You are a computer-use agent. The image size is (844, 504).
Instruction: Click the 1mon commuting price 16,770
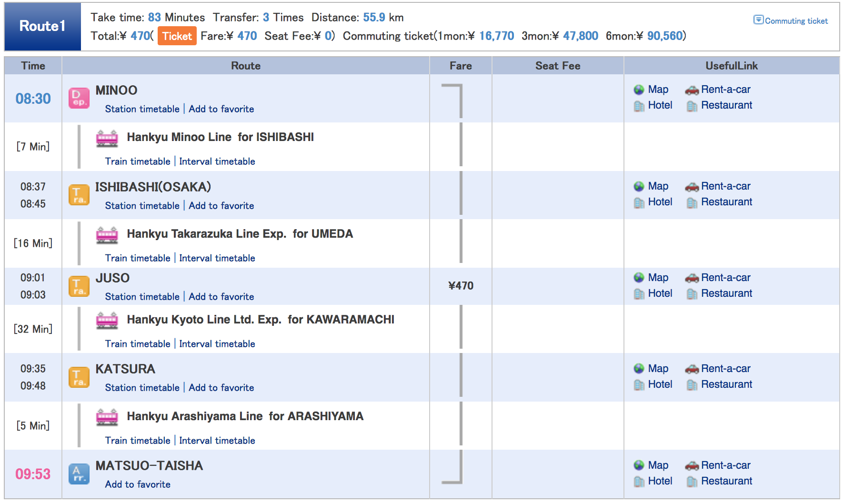[496, 36]
